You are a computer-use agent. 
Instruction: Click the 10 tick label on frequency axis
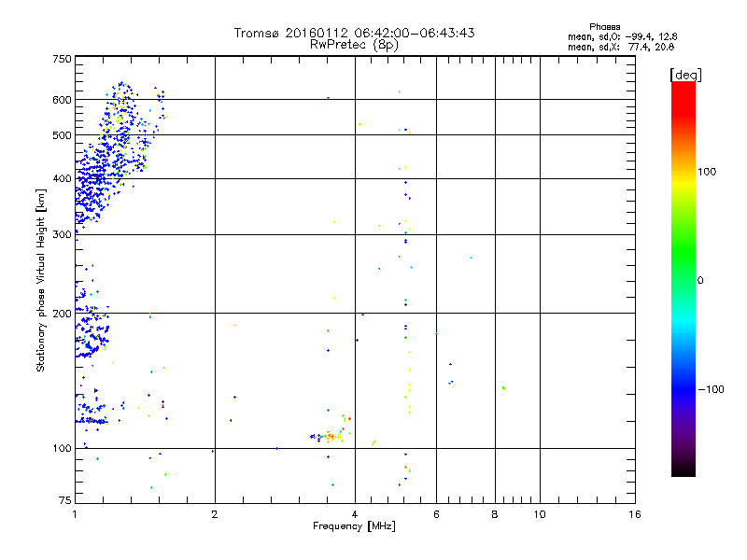point(540,514)
